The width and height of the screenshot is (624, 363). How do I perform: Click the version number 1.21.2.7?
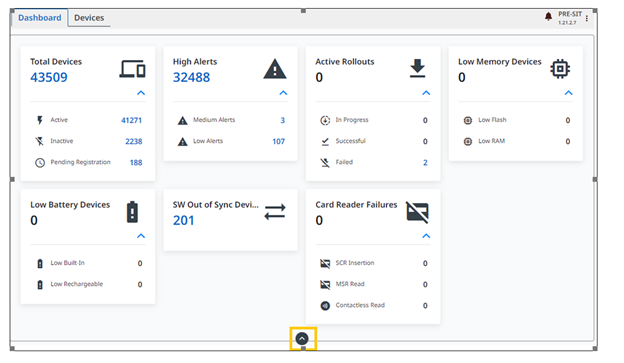(567, 23)
